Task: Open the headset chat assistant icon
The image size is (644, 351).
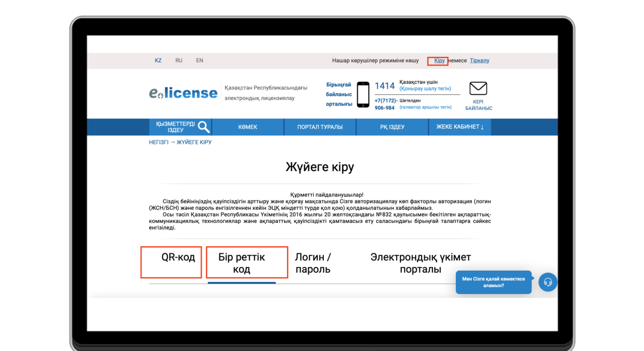Action: [548, 282]
